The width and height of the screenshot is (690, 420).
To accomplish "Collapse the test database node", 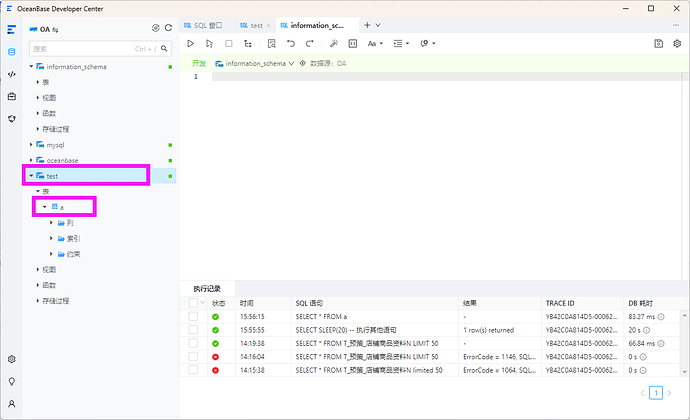I will pyautogui.click(x=31, y=176).
